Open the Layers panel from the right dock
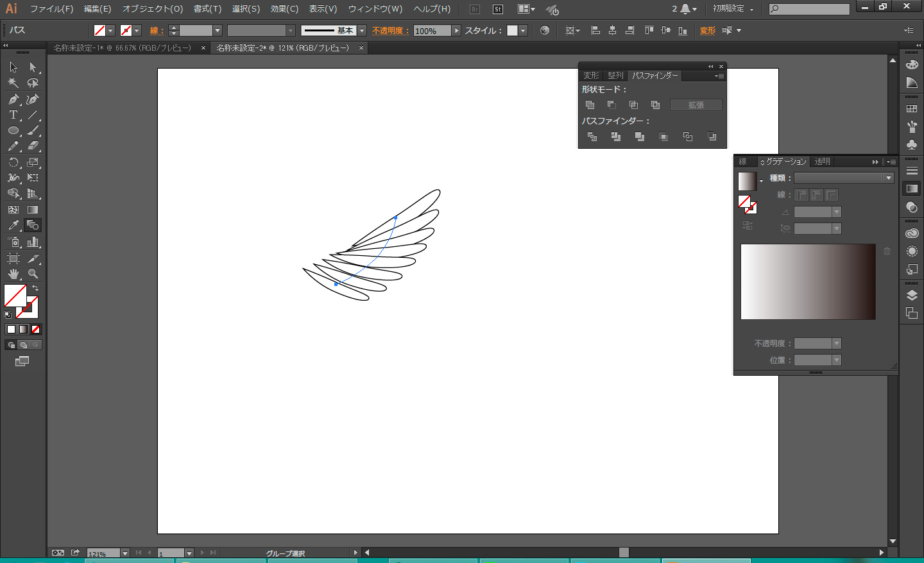Screen dimensions: 924x563 912,296
